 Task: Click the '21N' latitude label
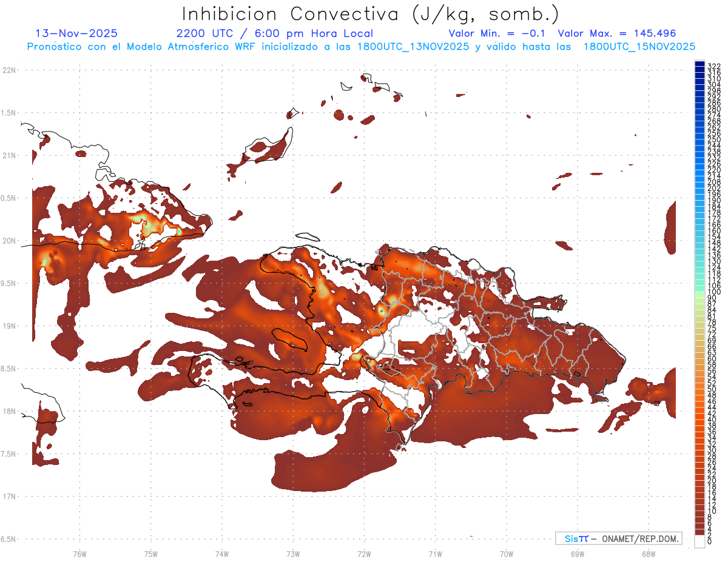point(10,155)
